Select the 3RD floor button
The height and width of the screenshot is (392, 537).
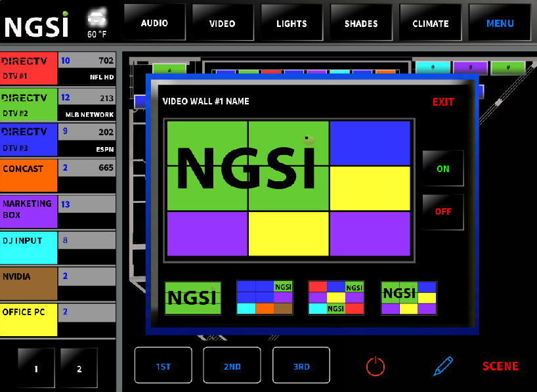click(301, 365)
